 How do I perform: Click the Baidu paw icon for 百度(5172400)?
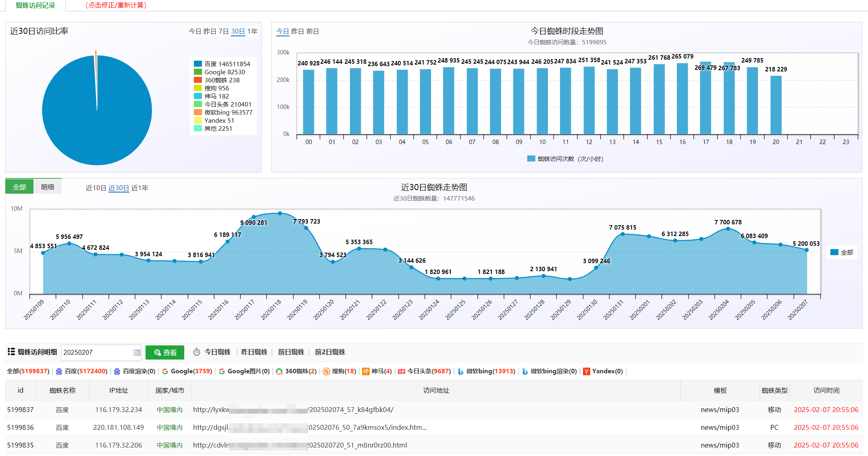point(59,371)
